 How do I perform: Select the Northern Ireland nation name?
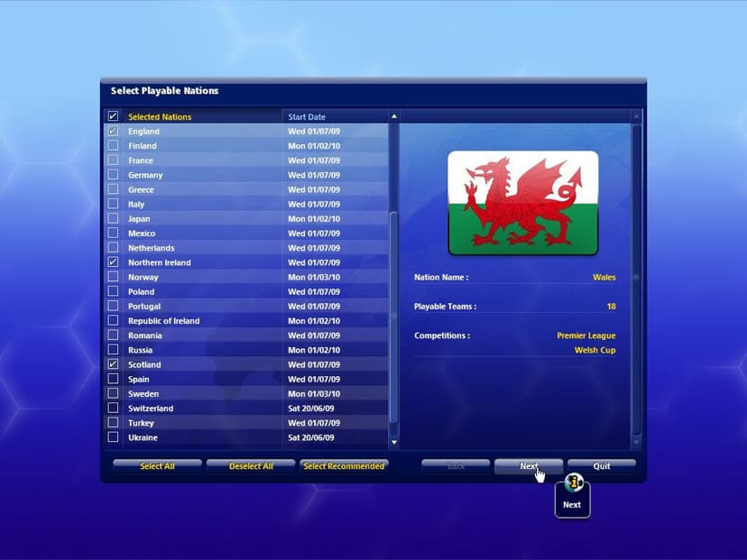click(159, 262)
